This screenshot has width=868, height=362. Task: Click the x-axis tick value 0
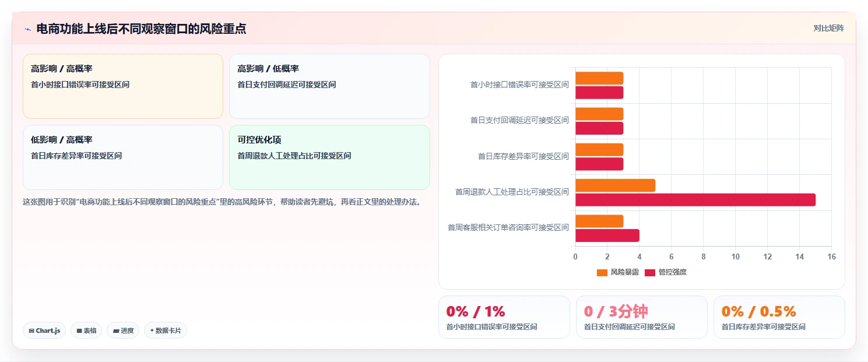pos(575,257)
